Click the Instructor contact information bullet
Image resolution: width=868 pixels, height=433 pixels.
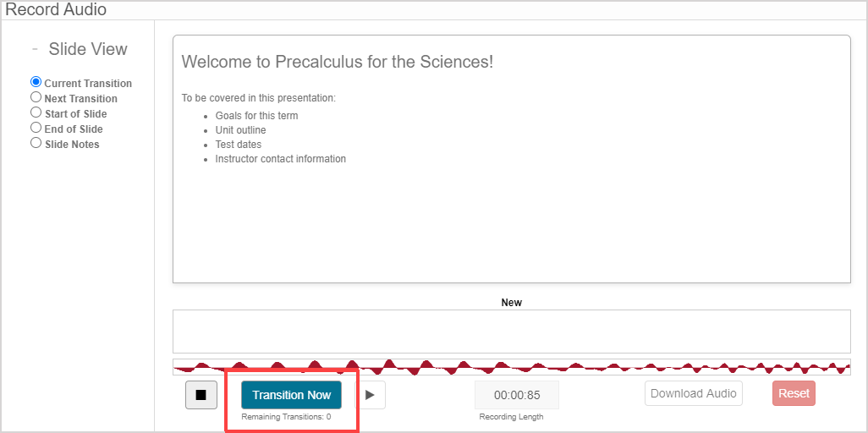pyautogui.click(x=280, y=159)
